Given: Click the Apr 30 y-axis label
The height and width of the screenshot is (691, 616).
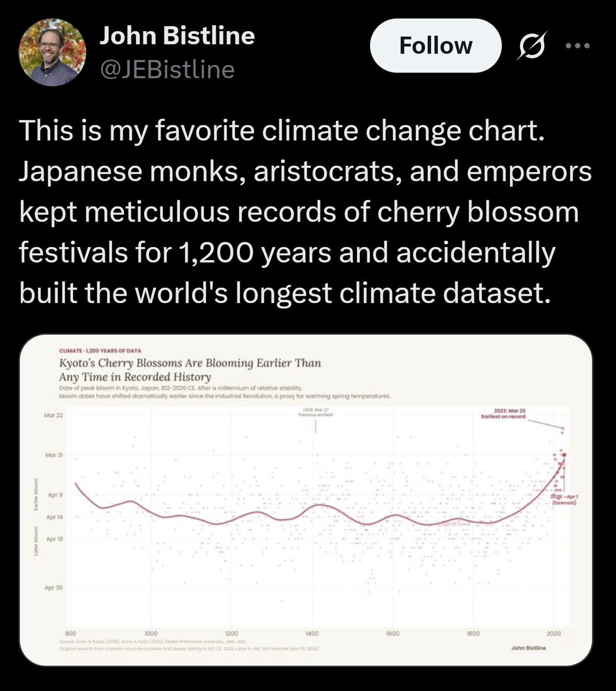Looking at the screenshot, I should 54,588.
